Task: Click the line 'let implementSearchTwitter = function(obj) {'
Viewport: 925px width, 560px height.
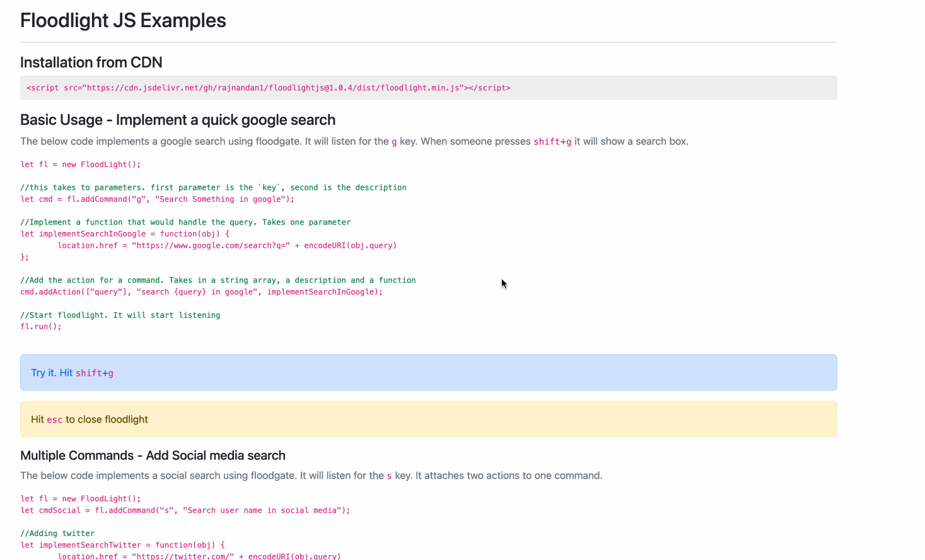Action: pyautogui.click(x=122, y=545)
